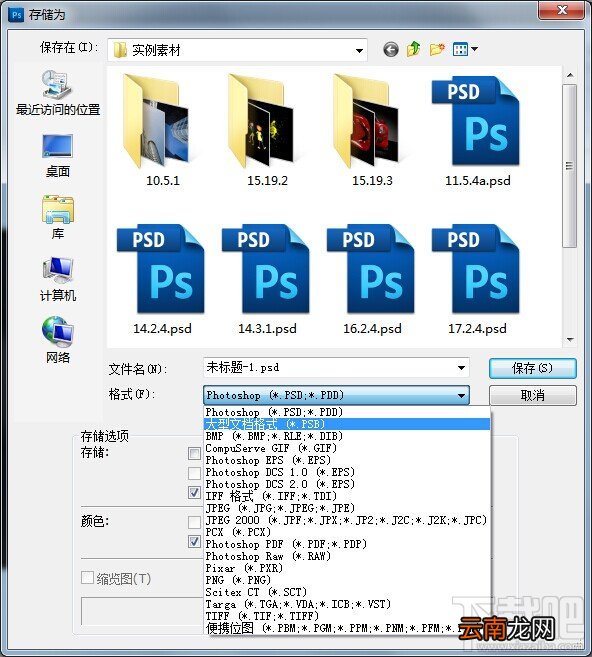Toggle second unchecked checkbox under 存储
This screenshot has width=592, height=657.
click(x=194, y=473)
